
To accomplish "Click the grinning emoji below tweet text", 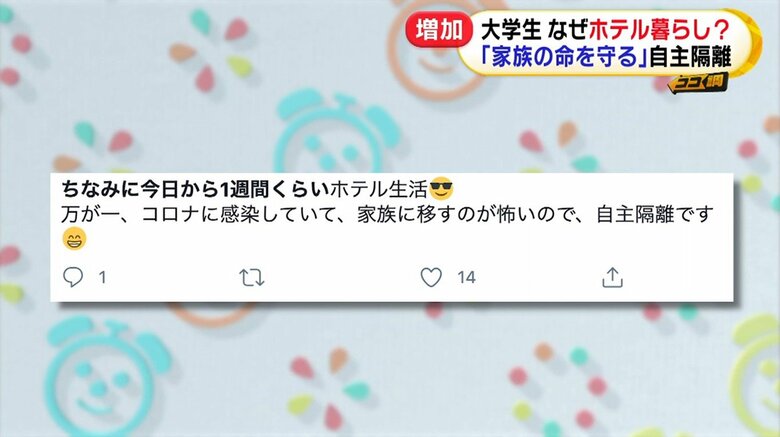I will point(74,239).
